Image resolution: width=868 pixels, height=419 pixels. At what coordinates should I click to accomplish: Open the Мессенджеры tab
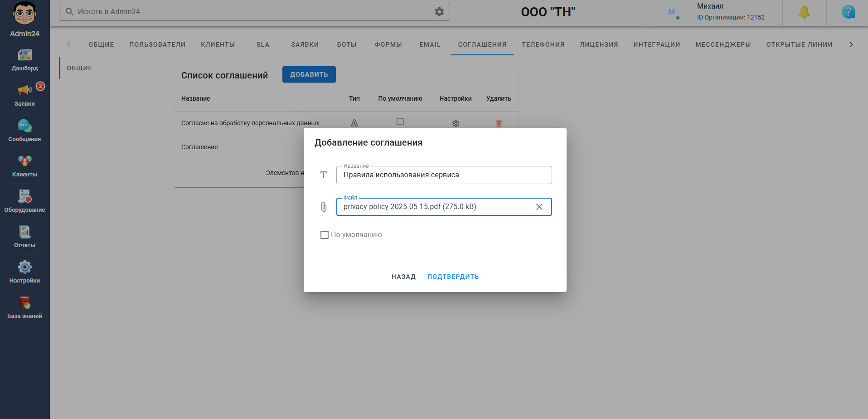[723, 44]
